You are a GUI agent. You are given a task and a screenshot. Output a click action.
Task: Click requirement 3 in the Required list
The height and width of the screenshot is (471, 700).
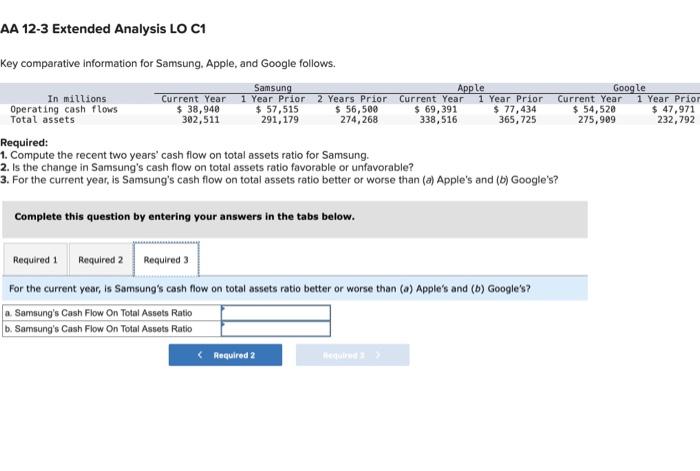click(279, 180)
